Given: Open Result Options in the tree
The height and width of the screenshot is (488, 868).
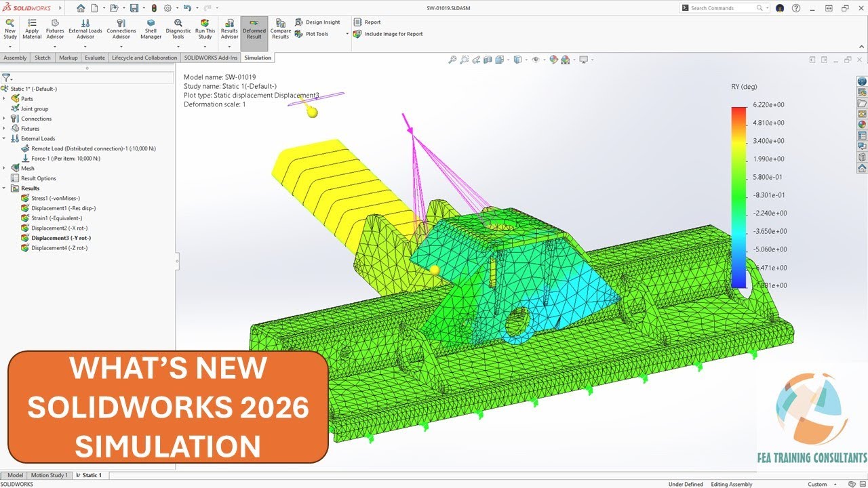Looking at the screenshot, I should point(33,178).
